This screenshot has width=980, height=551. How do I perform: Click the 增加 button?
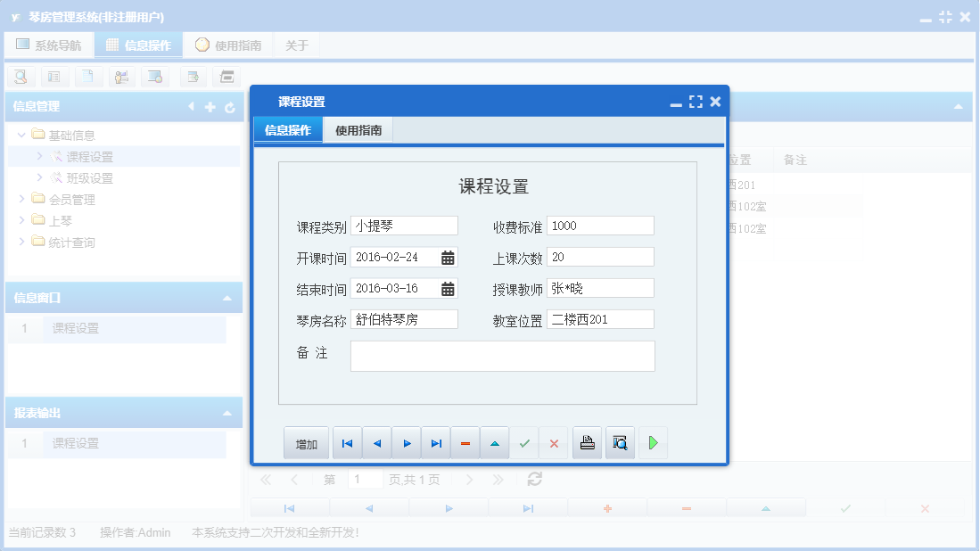(306, 442)
